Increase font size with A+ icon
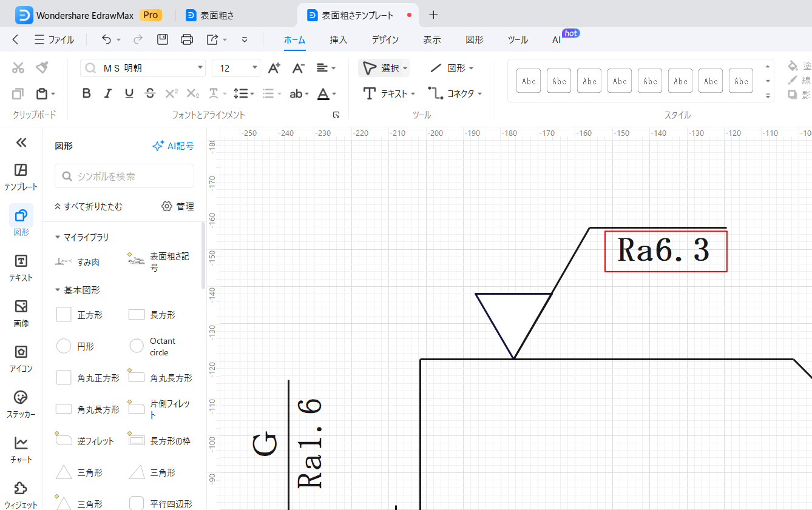 (x=274, y=68)
